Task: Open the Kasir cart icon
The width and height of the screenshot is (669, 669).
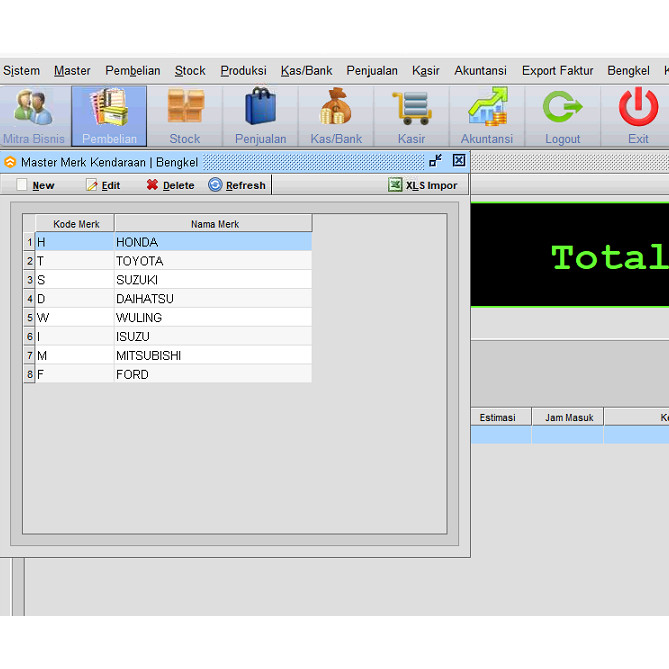Action: (411, 116)
